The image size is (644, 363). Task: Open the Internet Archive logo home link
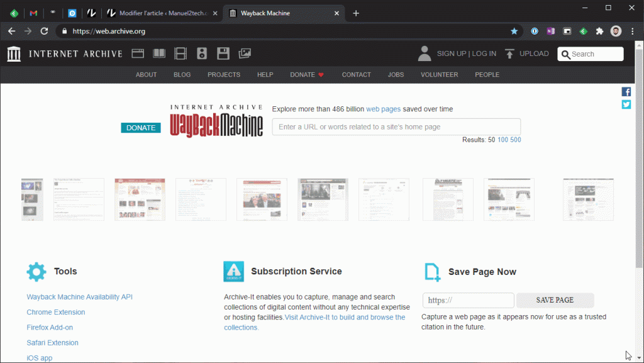coord(65,54)
